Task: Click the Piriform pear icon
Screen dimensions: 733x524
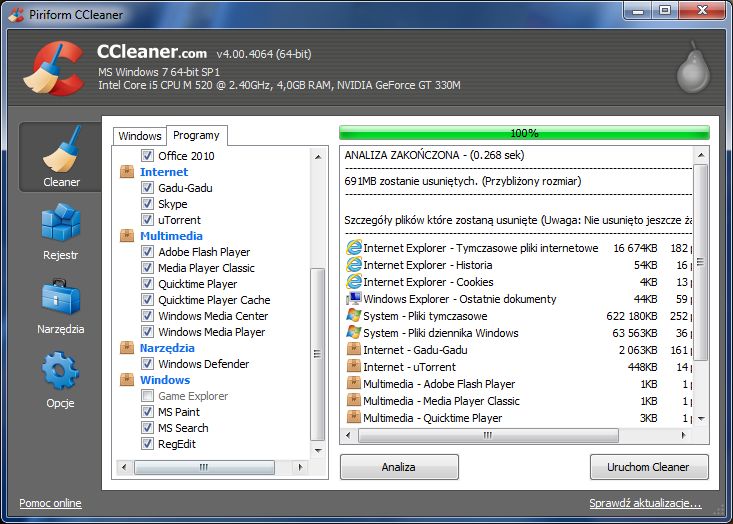Action: point(693,68)
